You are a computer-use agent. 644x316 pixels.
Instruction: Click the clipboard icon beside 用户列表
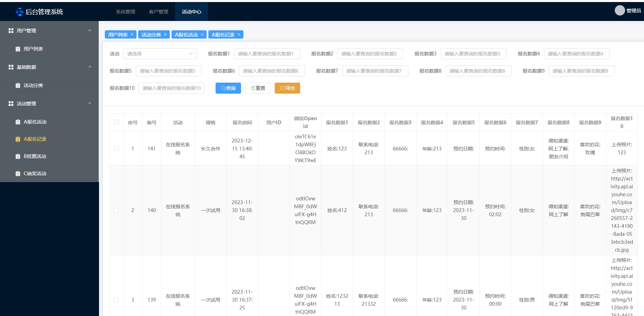point(18,49)
